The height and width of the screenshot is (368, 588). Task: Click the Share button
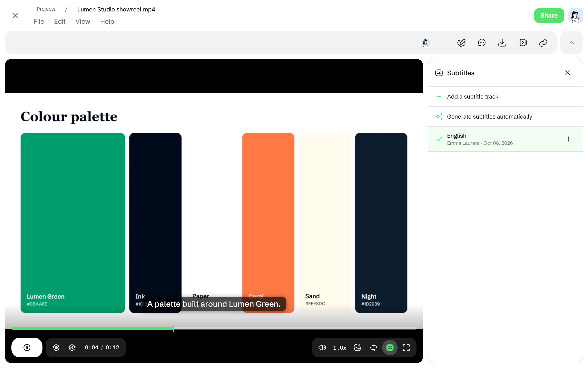point(549,16)
